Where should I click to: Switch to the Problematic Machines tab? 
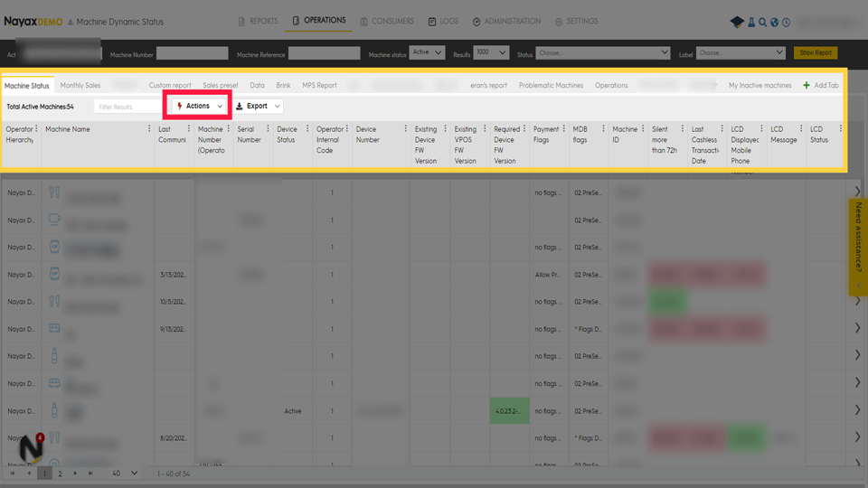(551, 85)
